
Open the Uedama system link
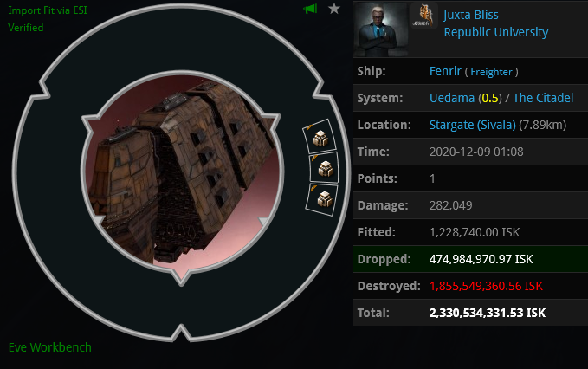point(452,98)
